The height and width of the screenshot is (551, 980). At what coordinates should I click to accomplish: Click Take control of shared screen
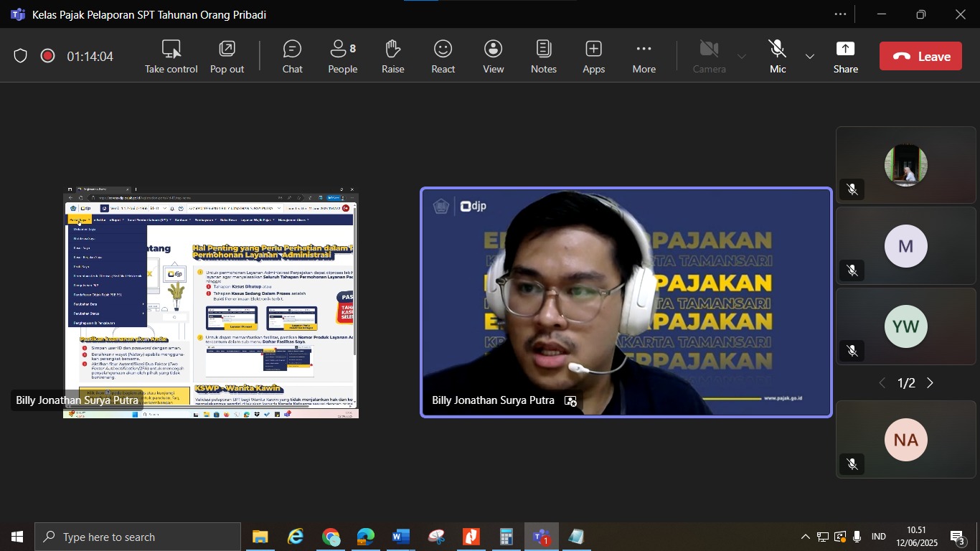[x=171, y=56]
